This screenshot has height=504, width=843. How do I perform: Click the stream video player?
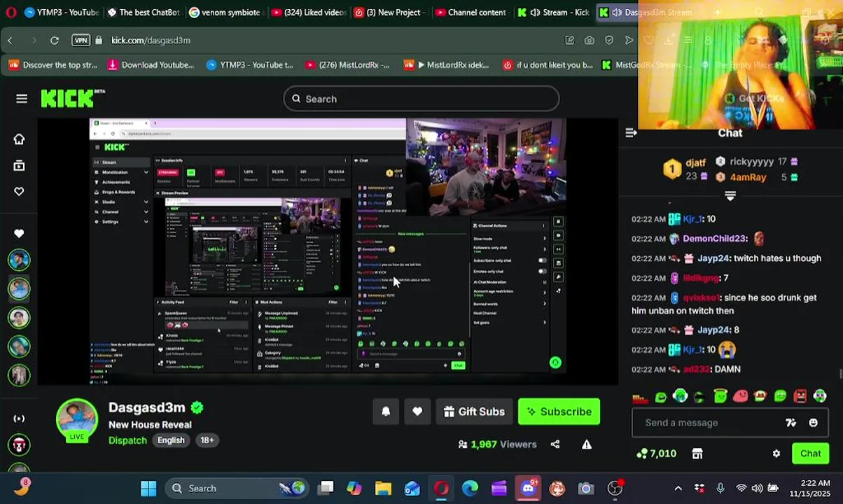click(x=328, y=251)
